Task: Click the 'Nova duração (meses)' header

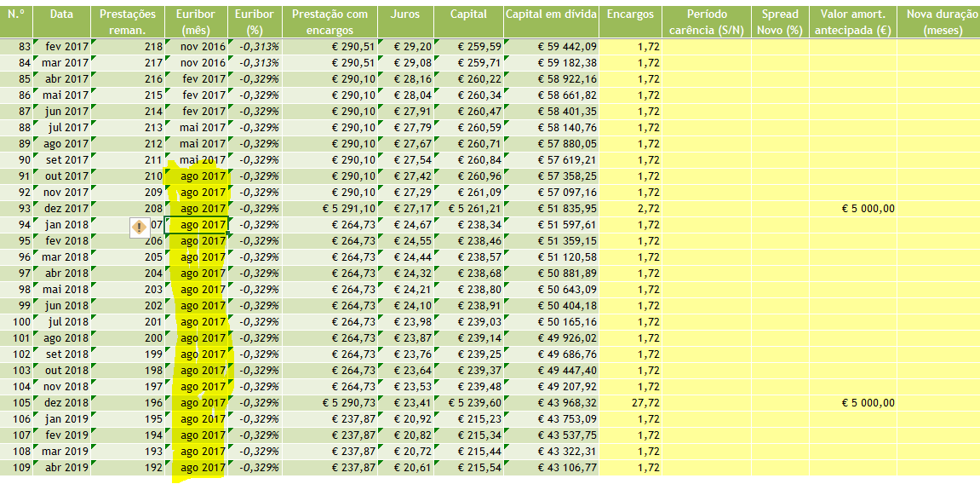Action: 943,22
